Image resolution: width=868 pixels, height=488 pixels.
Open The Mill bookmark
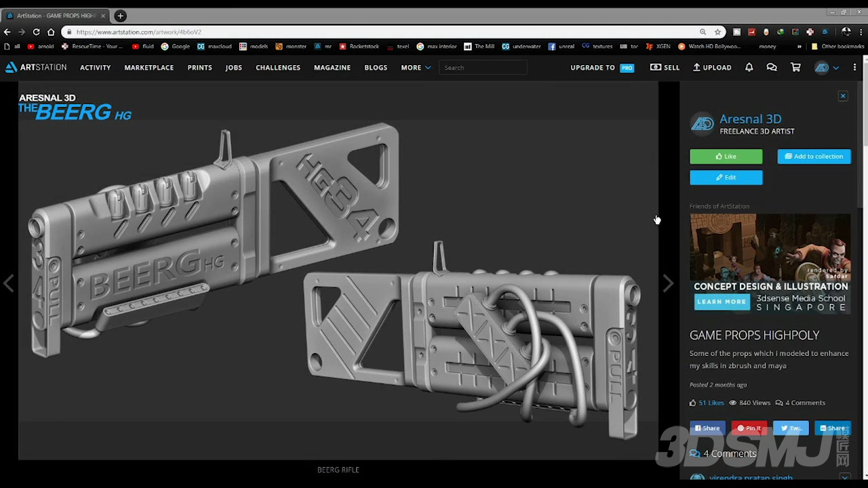(x=479, y=47)
